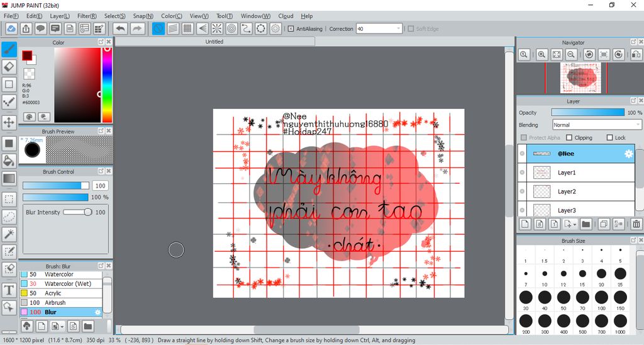Select the Text tool
This screenshot has width=644, height=345.
9,290
